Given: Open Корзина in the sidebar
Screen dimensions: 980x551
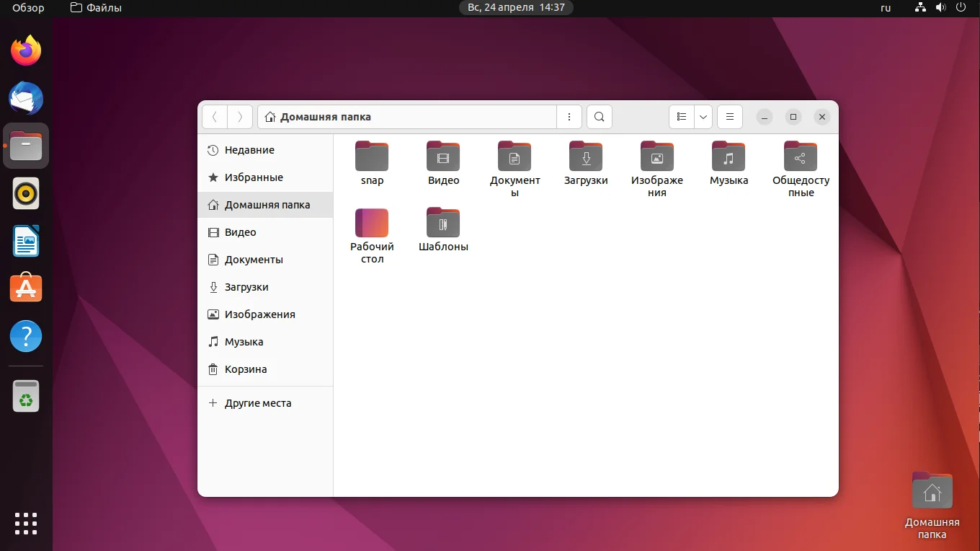Looking at the screenshot, I should pyautogui.click(x=246, y=369).
